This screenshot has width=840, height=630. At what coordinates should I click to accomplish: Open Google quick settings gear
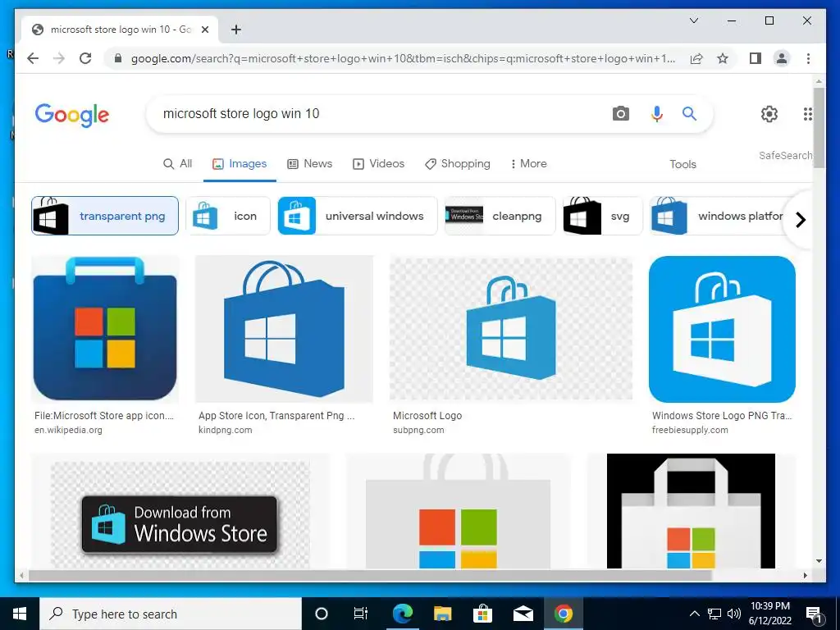[x=769, y=113]
